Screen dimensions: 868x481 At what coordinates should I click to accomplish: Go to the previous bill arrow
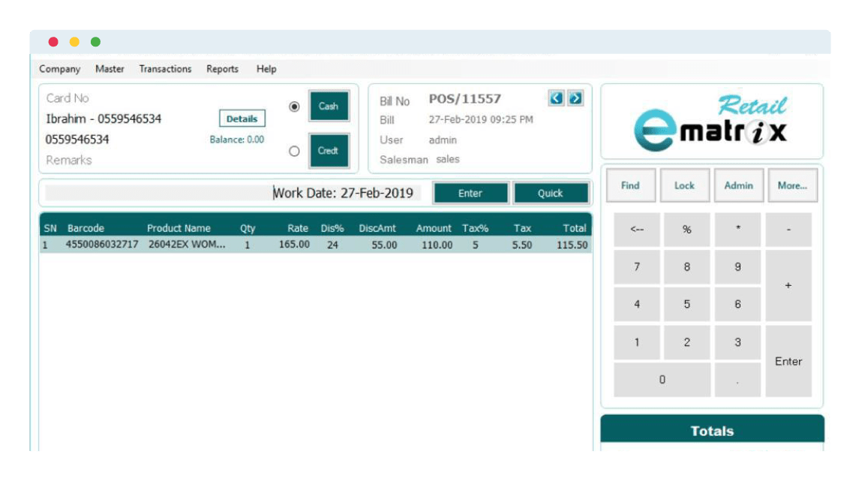tap(556, 98)
